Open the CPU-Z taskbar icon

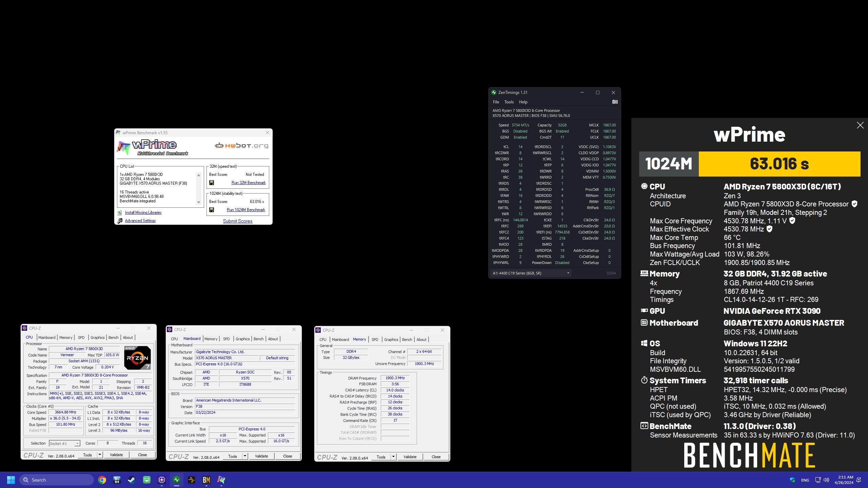click(162, 480)
